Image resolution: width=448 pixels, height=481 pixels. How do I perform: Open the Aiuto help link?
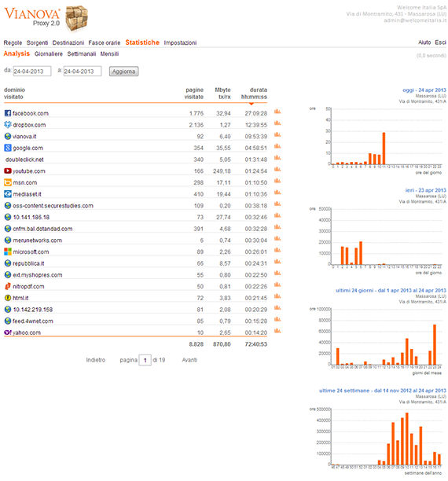click(424, 42)
